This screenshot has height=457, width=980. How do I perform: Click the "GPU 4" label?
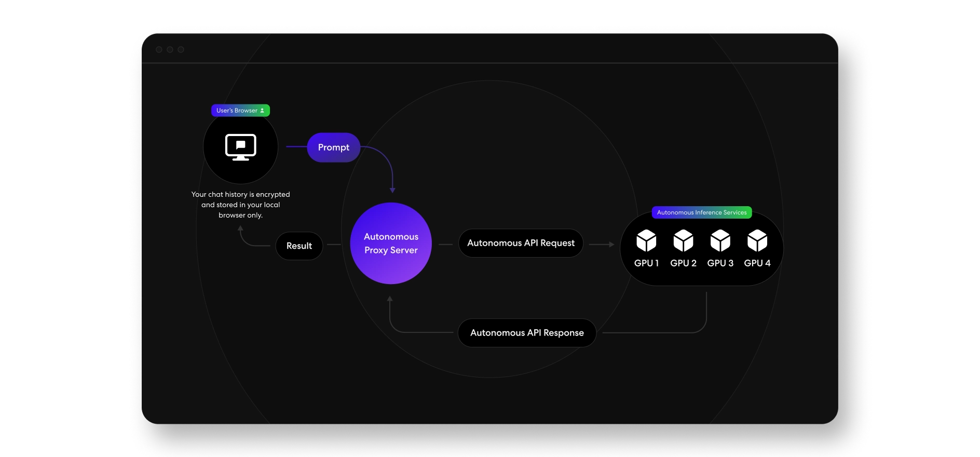757,263
